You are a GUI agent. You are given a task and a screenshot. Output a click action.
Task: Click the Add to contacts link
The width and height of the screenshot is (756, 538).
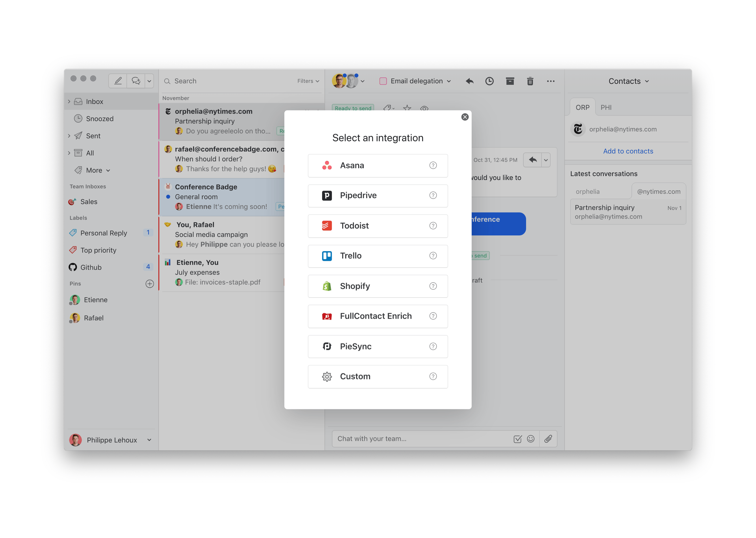tap(628, 151)
